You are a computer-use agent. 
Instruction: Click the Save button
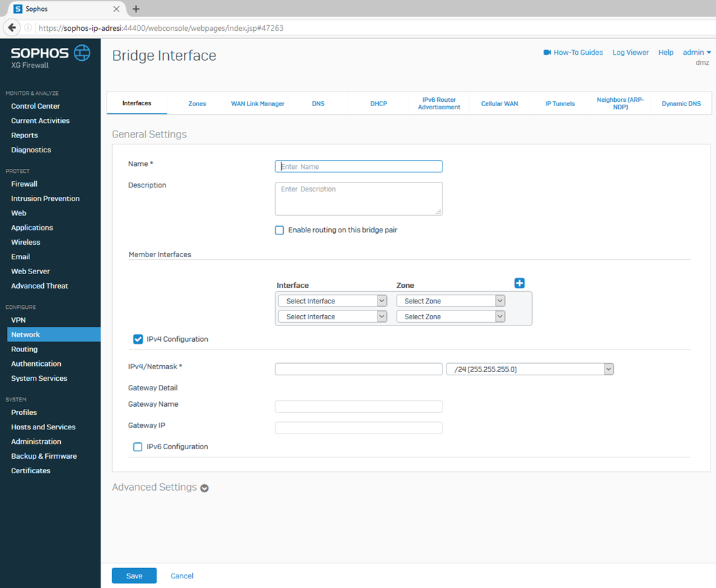[x=134, y=576]
